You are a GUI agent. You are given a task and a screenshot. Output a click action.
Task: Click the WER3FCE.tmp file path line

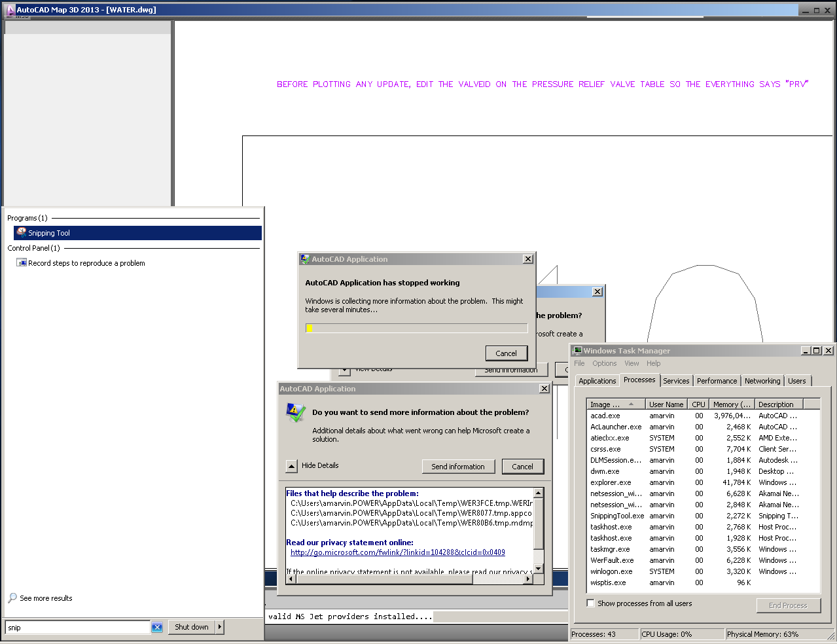click(412, 503)
